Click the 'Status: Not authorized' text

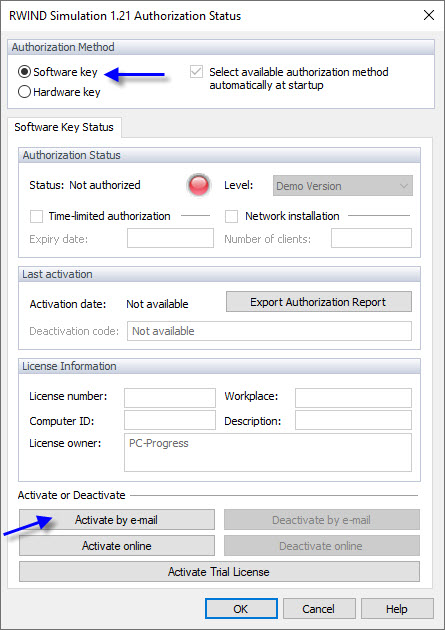(85, 185)
